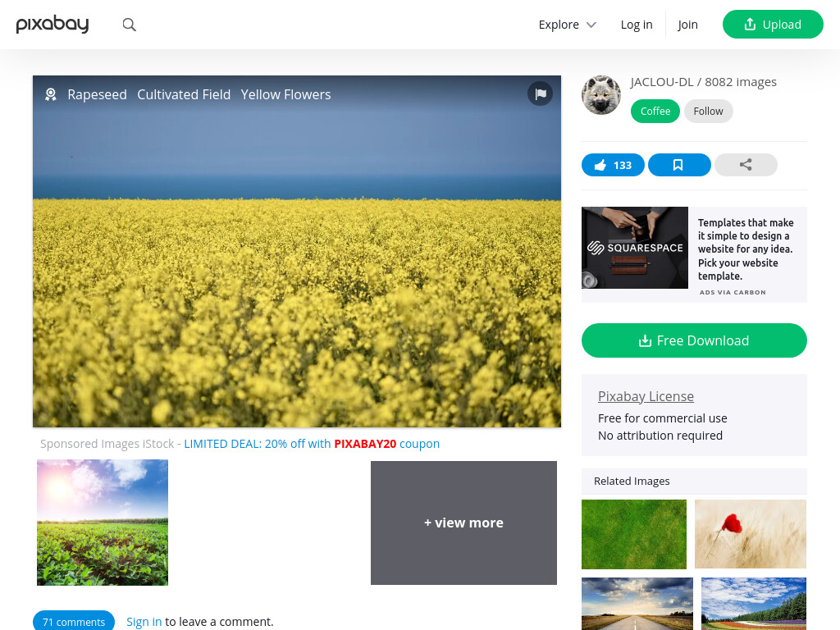
Task: Click 'Sponsored Images iStock' text
Action: 107,444
